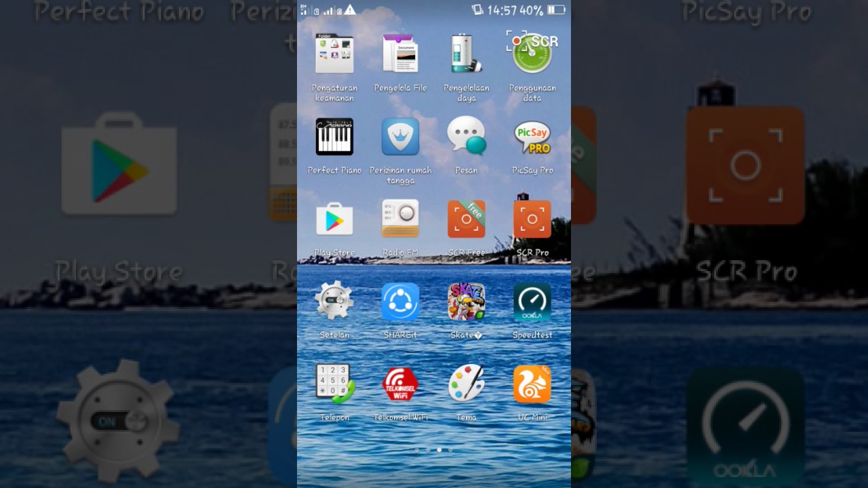Tap the 14:57 clock in status bar

[x=502, y=10]
